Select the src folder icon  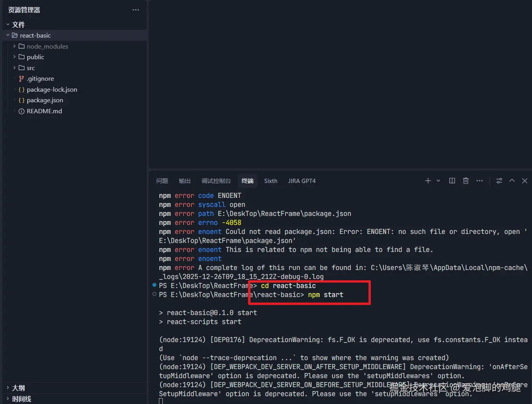[22, 68]
